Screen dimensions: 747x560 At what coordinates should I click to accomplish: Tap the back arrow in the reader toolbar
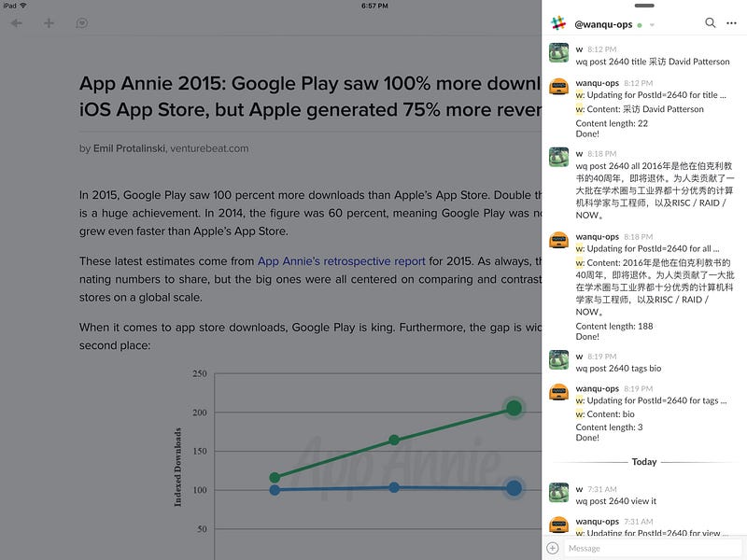point(17,22)
